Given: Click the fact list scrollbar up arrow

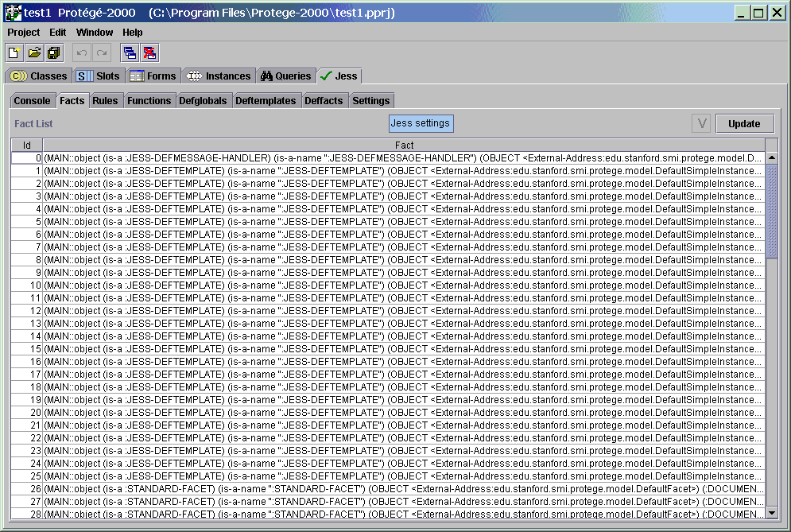Looking at the screenshot, I should tap(772, 158).
